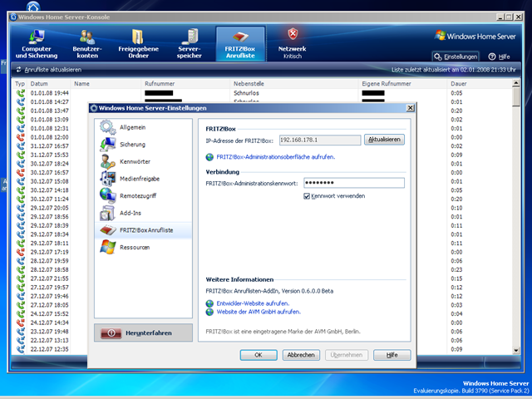Select call entry 29.12.07 17:19
The image size is (532, 399).
click(x=49, y=252)
